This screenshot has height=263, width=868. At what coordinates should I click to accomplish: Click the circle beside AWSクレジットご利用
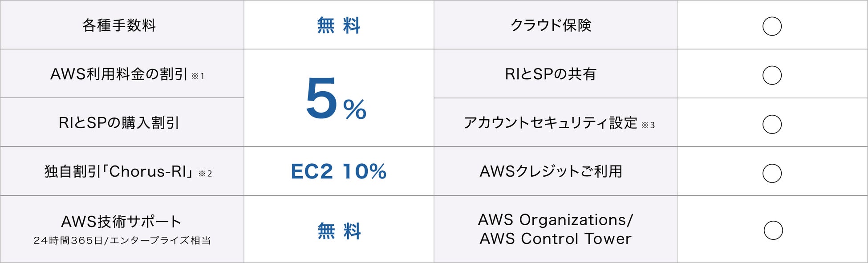(x=772, y=173)
